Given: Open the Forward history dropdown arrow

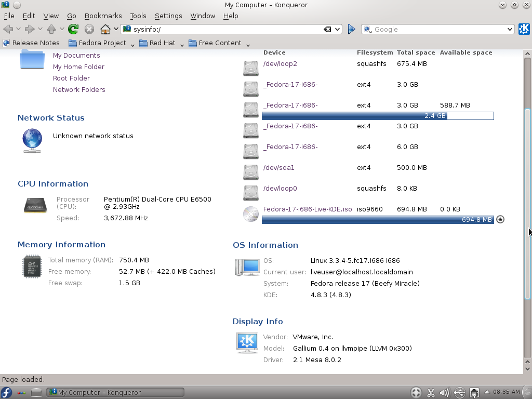Looking at the screenshot, I should (x=40, y=29).
